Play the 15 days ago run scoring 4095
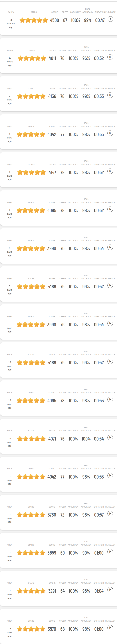Viewport: 117px width, 644px height. (110, 399)
